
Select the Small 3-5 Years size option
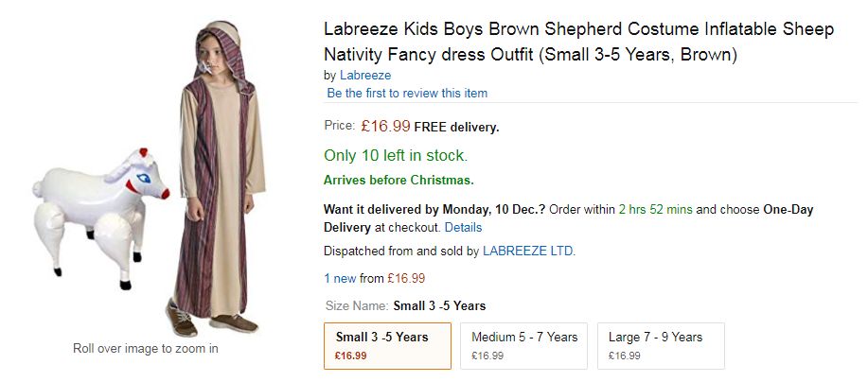[387, 346]
